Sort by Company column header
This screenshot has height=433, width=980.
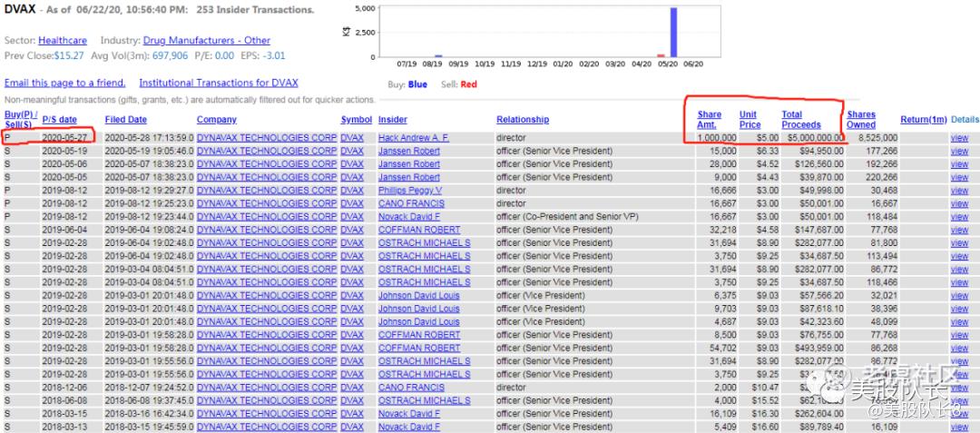click(217, 119)
